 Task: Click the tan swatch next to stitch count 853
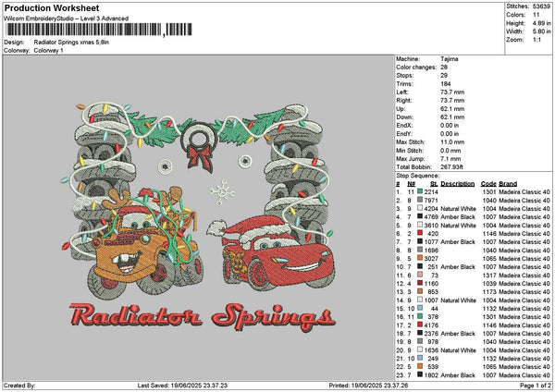[420, 292]
